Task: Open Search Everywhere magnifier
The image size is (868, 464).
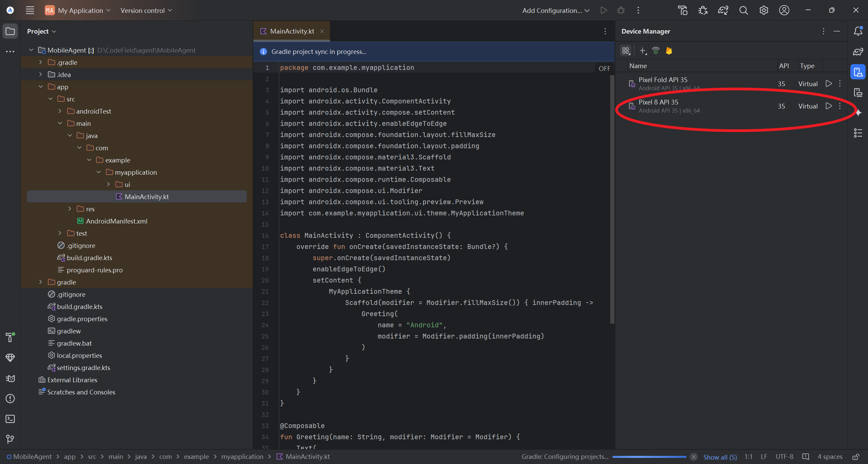Action: pyautogui.click(x=744, y=10)
